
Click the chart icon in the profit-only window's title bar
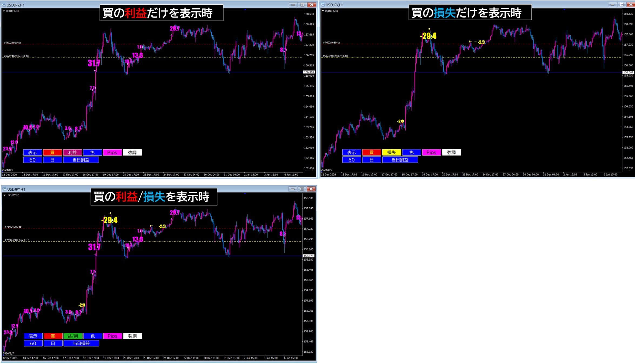[4, 5]
